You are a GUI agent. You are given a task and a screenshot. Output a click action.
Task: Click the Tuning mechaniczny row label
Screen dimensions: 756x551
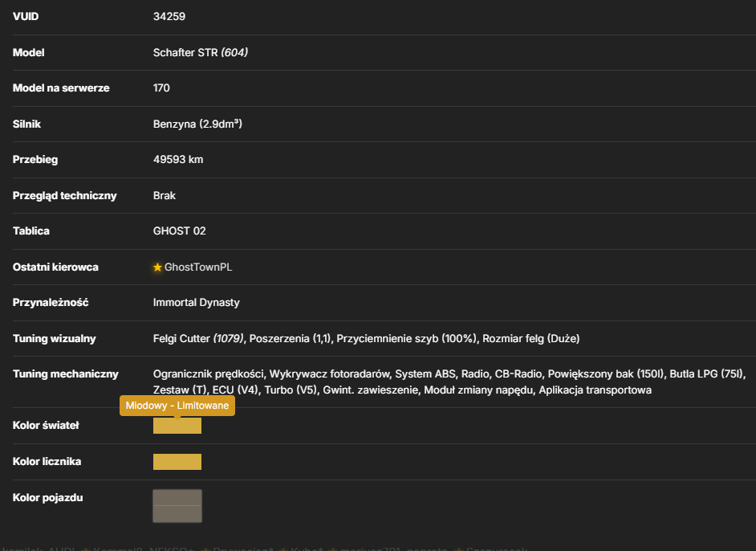[x=66, y=374]
